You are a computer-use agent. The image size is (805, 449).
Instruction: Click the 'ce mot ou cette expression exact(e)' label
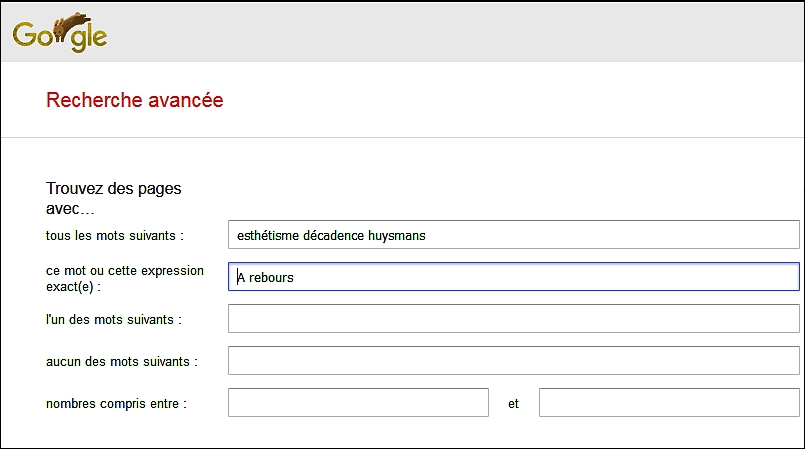click(x=124, y=278)
